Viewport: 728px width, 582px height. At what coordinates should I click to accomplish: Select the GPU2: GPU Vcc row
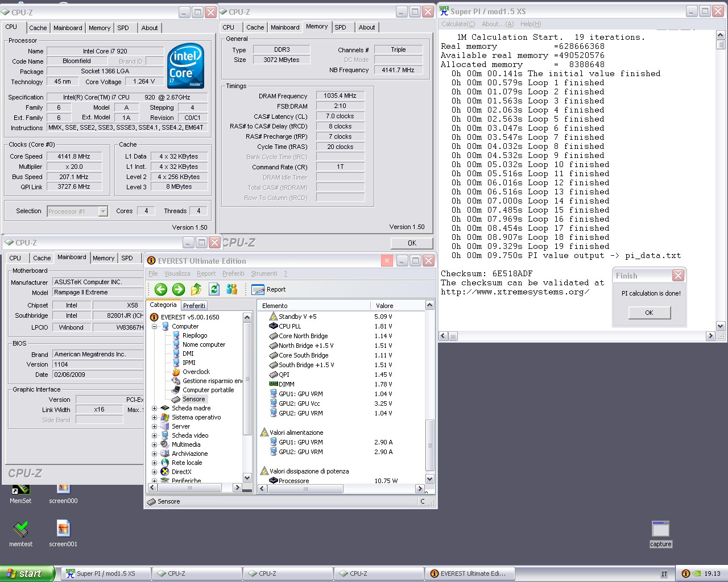point(341,404)
